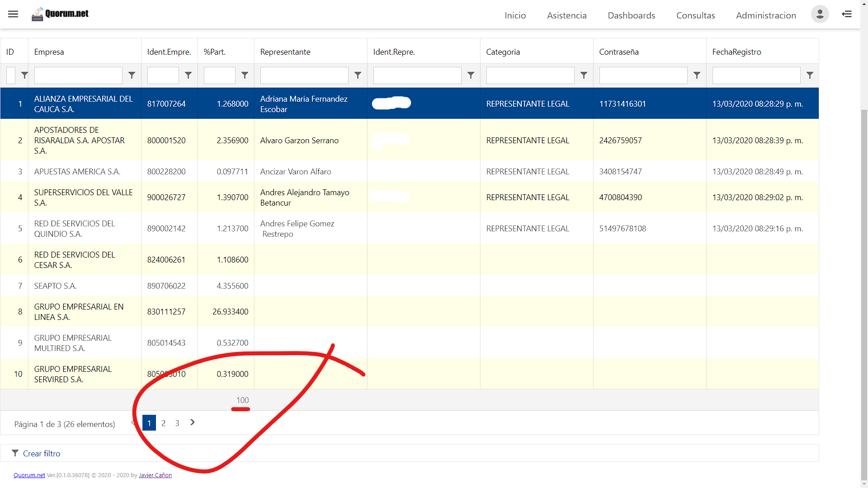868x488 pixels.
Task: Open the Javier Cañon footer link
Action: (x=155, y=475)
